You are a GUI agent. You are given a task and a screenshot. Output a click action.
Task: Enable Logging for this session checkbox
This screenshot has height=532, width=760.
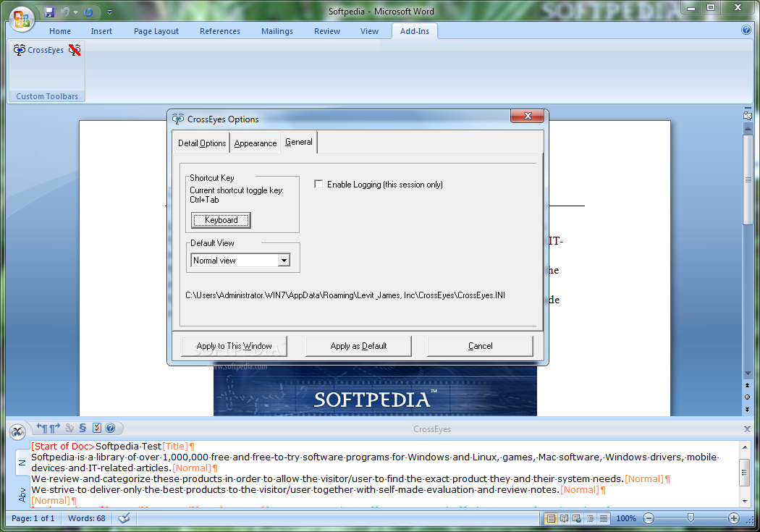[x=318, y=184]
